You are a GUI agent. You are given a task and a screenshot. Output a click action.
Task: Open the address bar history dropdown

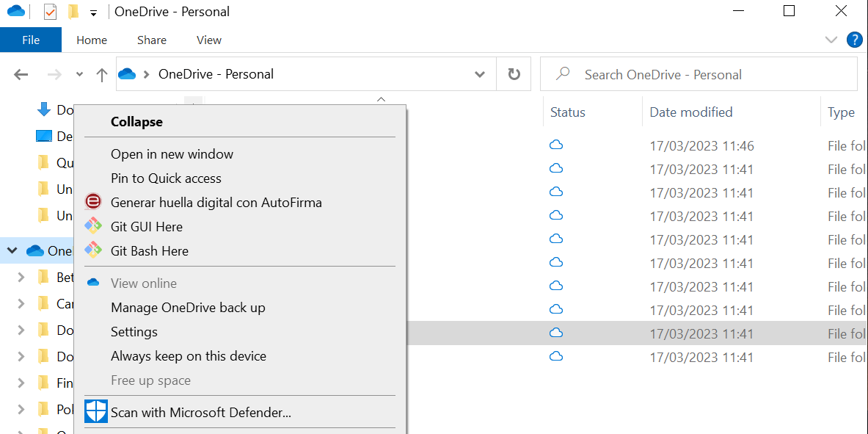click(x=480, y=74)
